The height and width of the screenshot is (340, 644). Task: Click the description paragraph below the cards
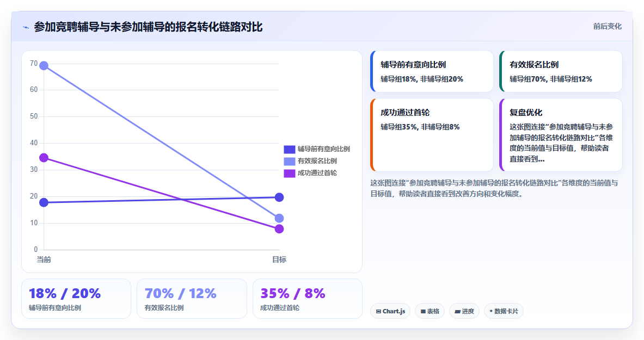click(x=494, y=188)
